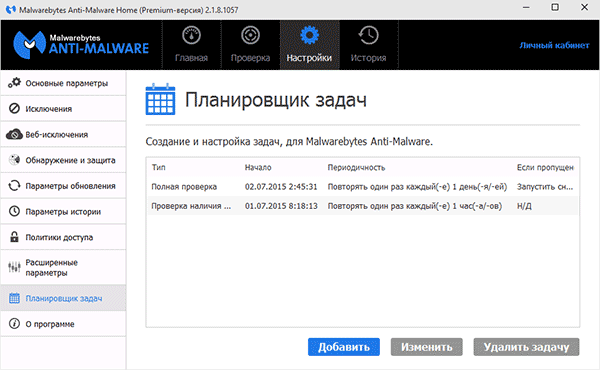Open Параметры обновления section
This screenshot has width=600, height=370.
[63, 186]
